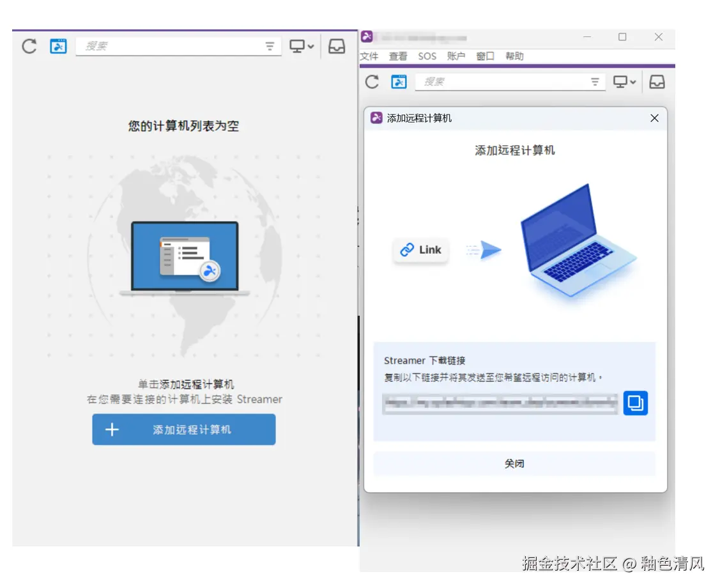This screenshot has width=720, height=588.
Task: Open the SOS menu
Action: point(427,56)
